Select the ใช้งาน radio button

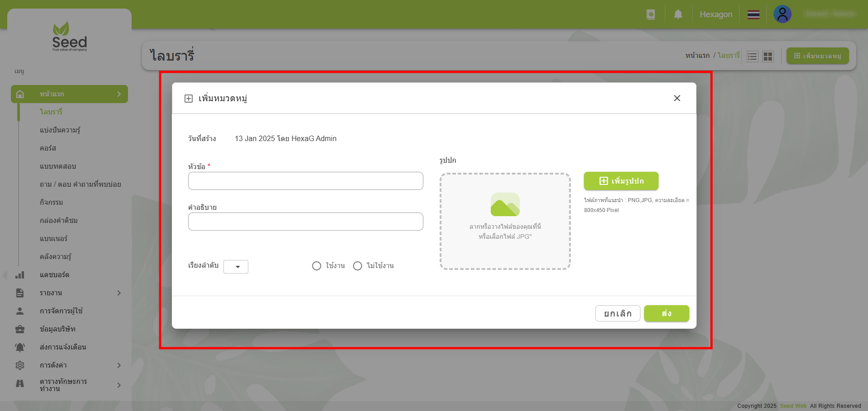tap(317, 265)
